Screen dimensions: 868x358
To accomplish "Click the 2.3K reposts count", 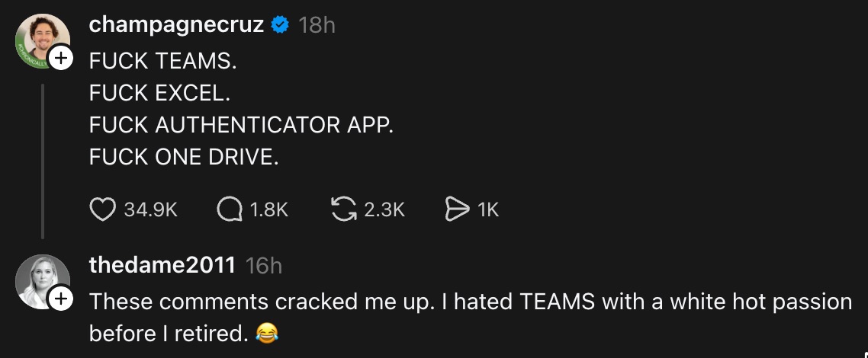I will click(384, 209).
